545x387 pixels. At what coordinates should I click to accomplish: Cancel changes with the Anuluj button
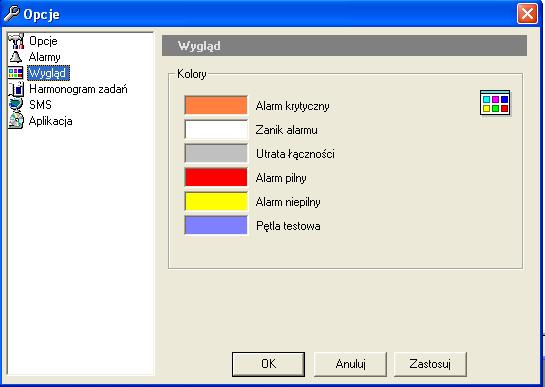pos(350,364)
